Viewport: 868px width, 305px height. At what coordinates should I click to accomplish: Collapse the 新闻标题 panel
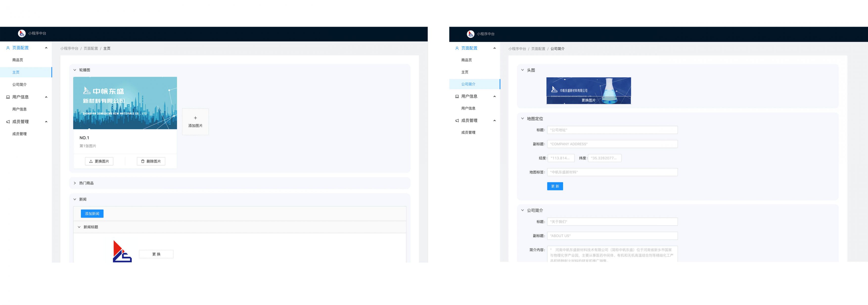[79, 227]
